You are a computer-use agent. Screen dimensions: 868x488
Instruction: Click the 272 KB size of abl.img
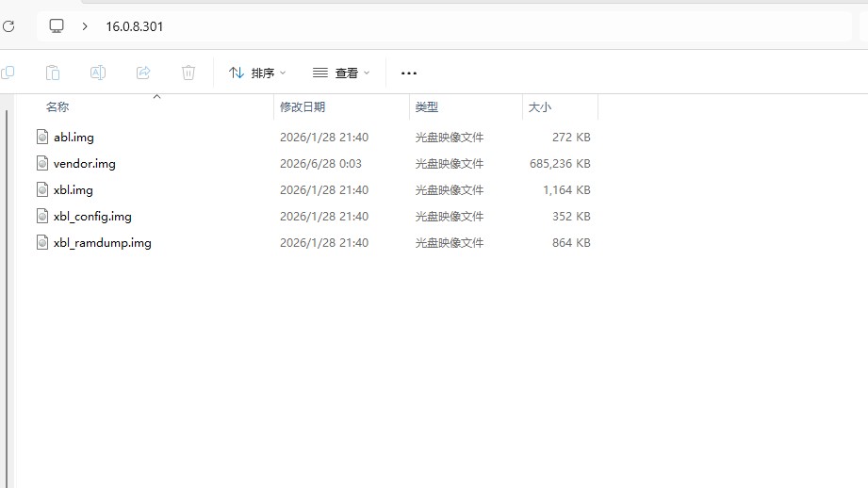tap(571, 138)
